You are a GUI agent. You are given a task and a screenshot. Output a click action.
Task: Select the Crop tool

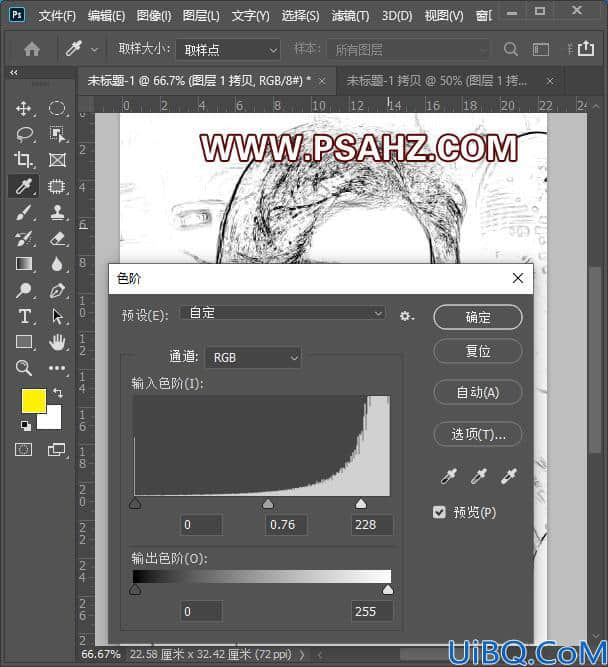23,160
